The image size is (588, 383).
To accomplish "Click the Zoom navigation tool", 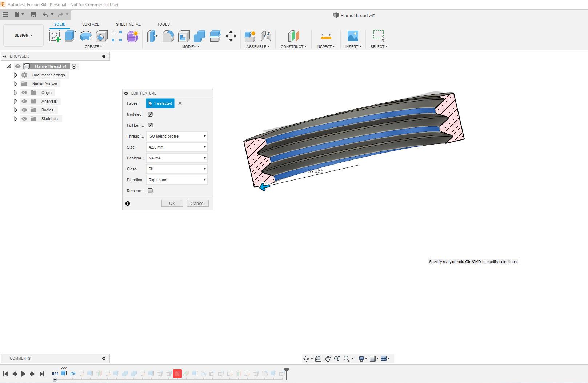I will 337,359.
